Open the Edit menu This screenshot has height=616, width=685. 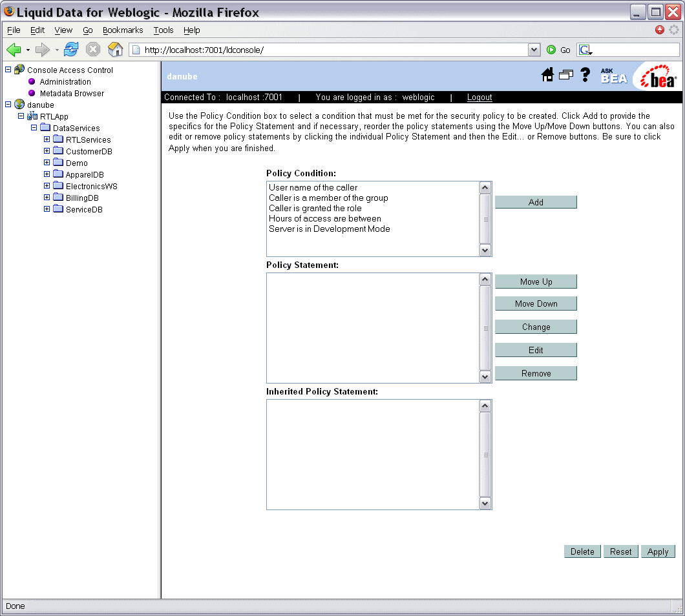point(37,30)
